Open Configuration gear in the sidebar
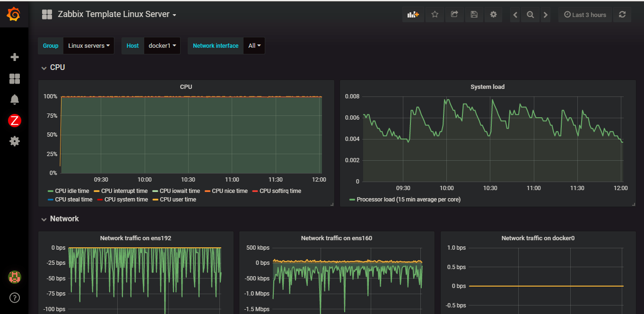This screenshot has width=644, height=314. pos(15,141)
